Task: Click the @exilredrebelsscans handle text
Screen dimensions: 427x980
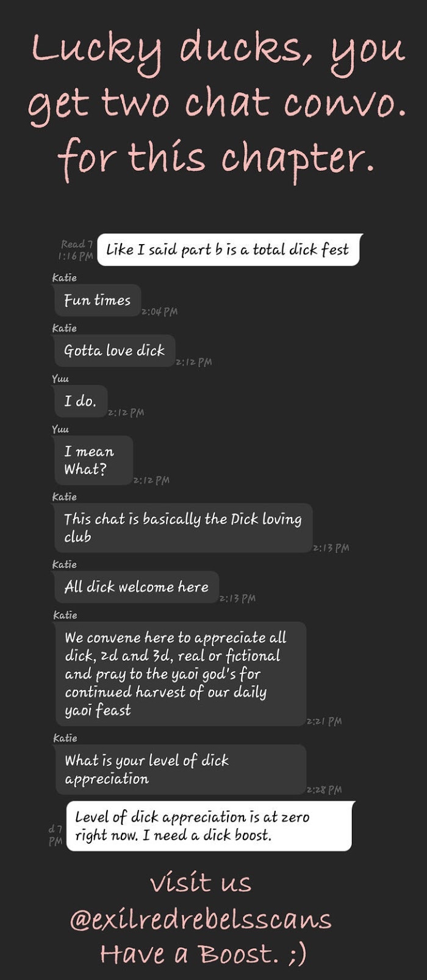Action: [x=201, y=919]
